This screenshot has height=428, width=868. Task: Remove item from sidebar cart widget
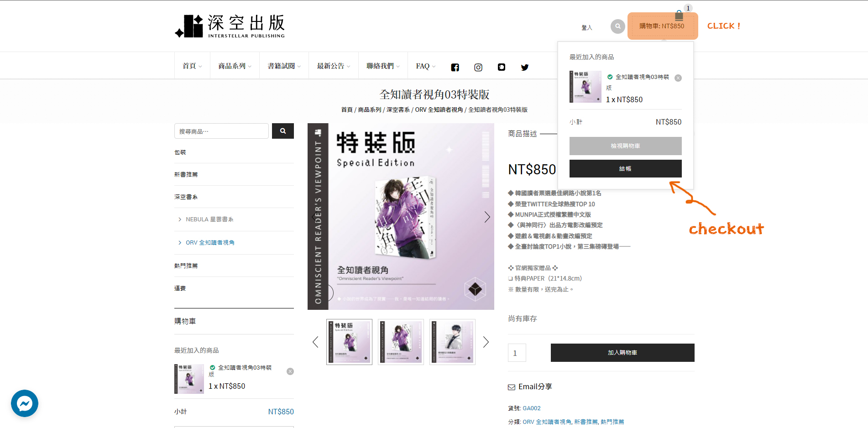pos(290,371)
